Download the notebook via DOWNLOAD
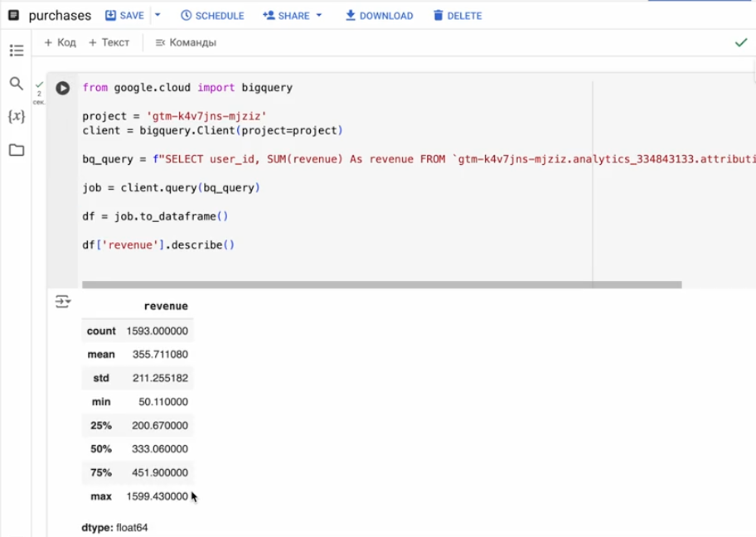 pos(379,16)
